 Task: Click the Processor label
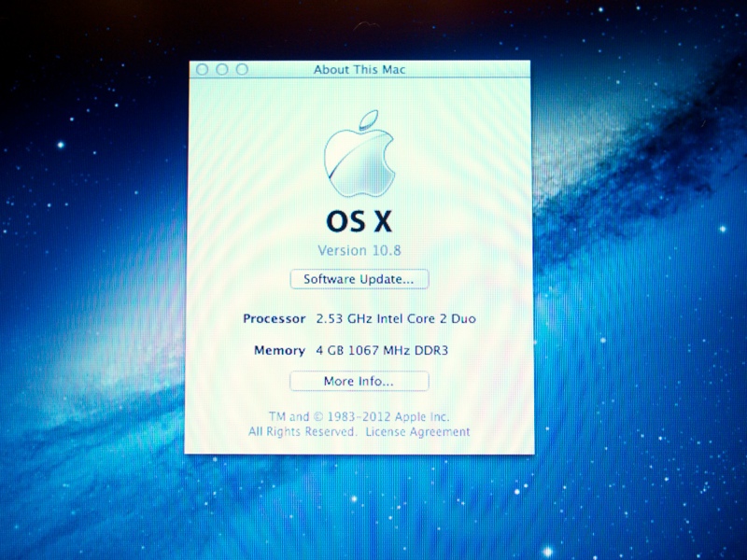[274, 318]
